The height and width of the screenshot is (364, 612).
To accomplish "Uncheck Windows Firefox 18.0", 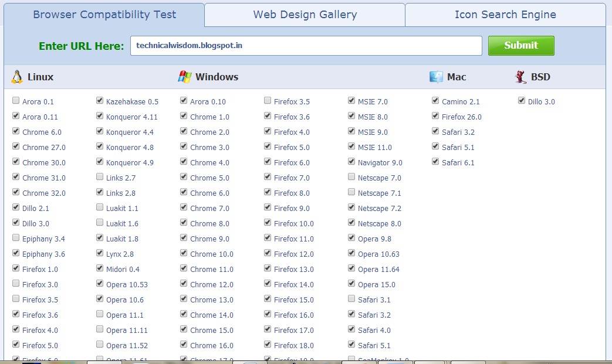I will pos(268,344).
